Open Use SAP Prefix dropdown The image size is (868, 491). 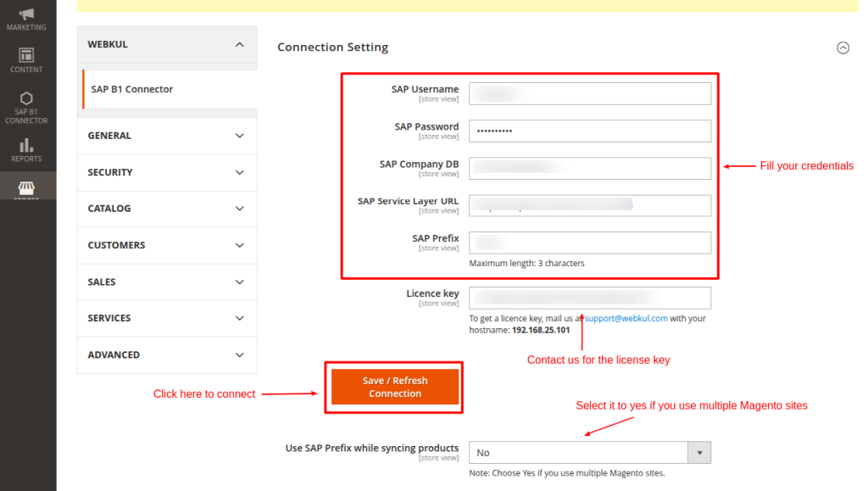(589, 453)
